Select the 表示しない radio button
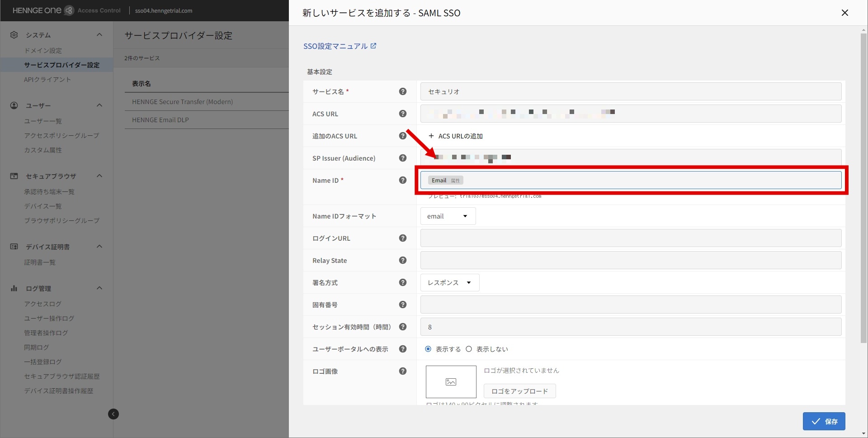This screenshot has width=868, height=438. click(x=469, y=349)
